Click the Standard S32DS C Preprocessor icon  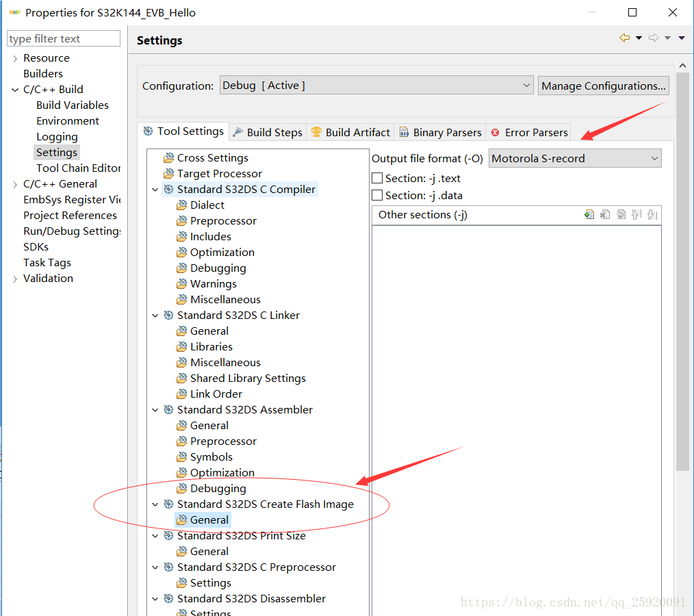168,567
